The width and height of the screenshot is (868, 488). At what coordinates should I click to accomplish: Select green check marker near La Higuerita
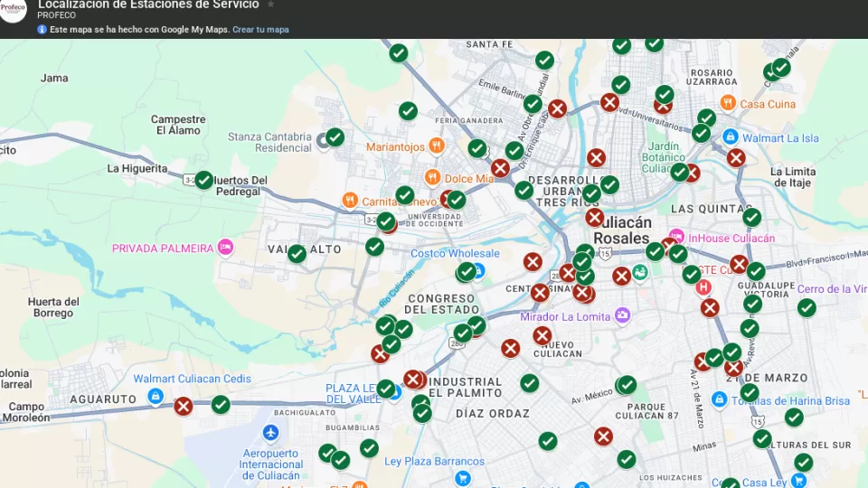tap(204, 181)
